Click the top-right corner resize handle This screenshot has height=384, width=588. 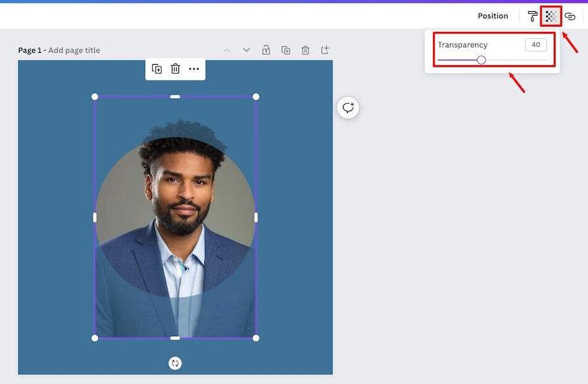255,97
